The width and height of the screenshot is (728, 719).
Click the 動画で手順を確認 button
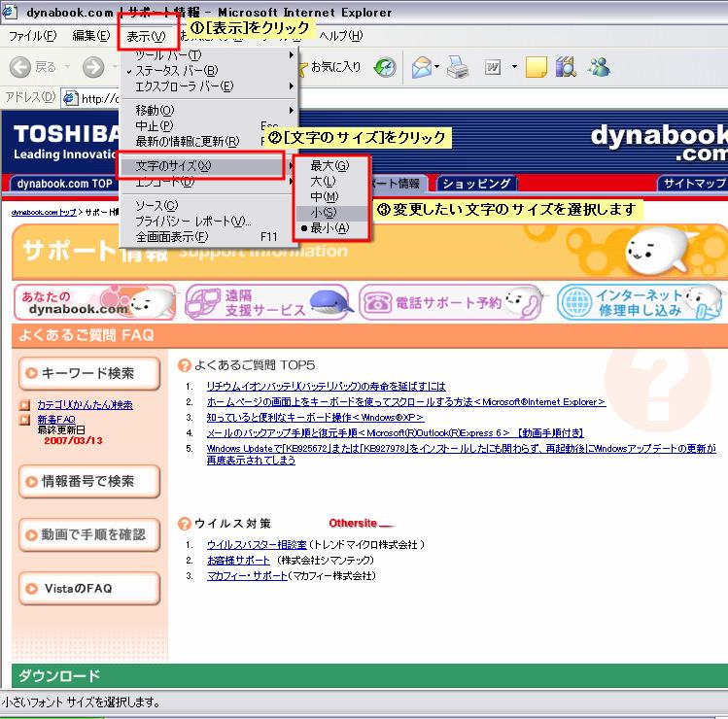[x=89, y=534]
